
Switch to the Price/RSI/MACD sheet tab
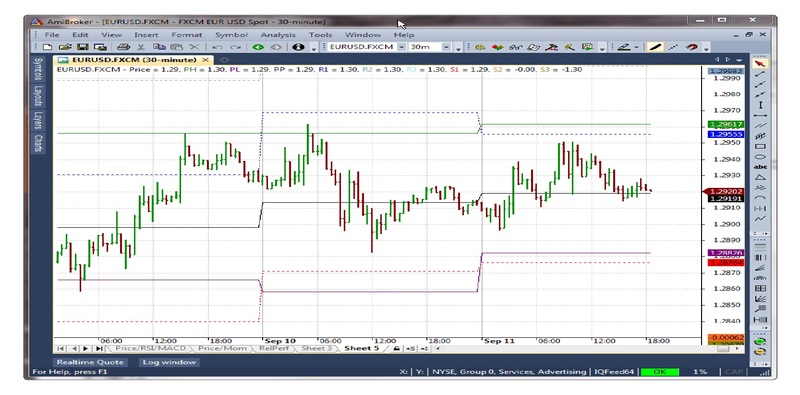pyautogui.click(x=151, y=349)
